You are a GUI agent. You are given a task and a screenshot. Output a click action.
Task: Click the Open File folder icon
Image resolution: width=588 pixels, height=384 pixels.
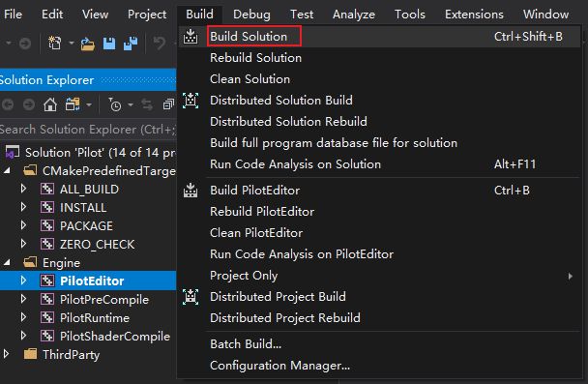pos(87,44)
